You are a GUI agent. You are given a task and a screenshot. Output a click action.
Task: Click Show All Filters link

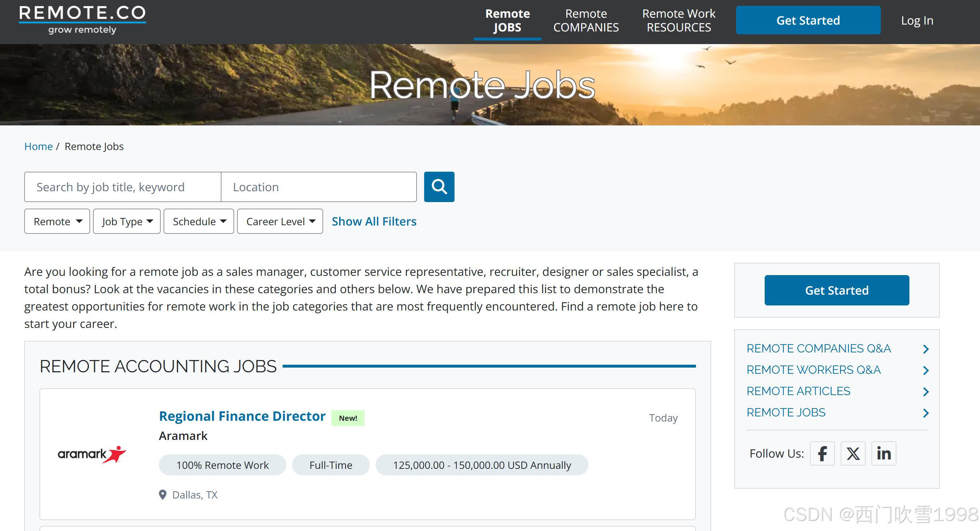point(373,221)
